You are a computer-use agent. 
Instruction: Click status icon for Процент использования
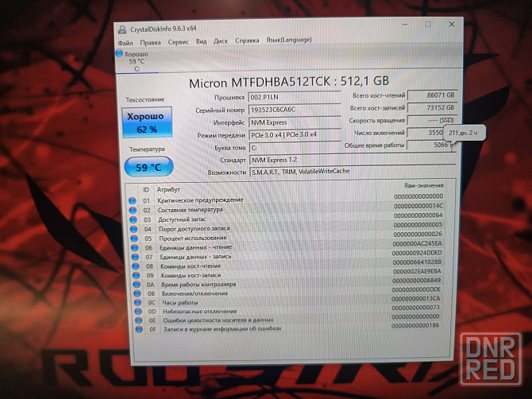pyautogui.click(x=134, y=238)
